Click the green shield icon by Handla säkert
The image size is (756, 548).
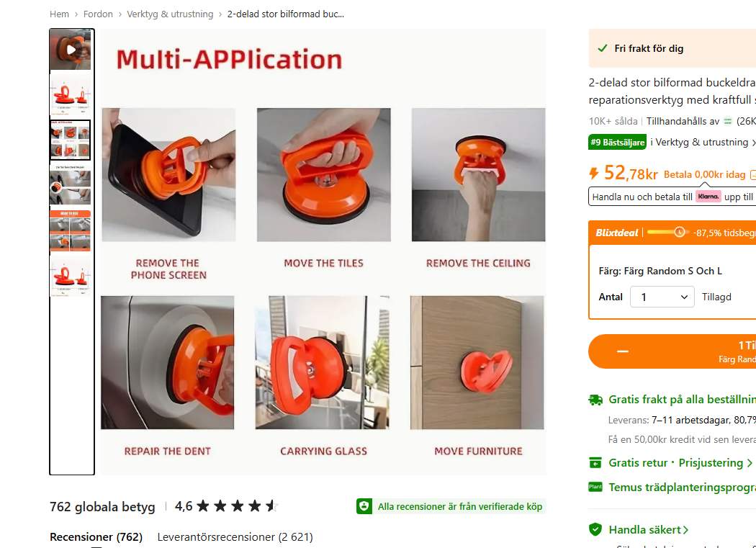pyautogui.click(x=595, y=529)
